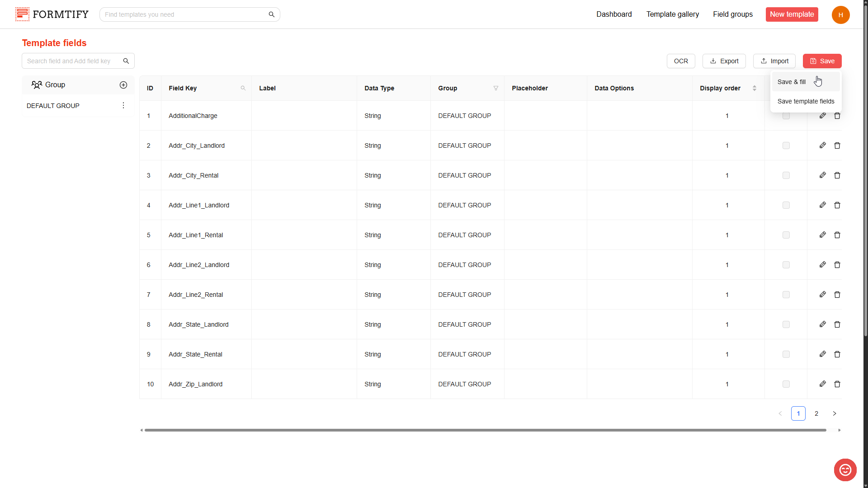Screen dimensions: 868x488
Task: Click the Field Key column search icon
Action: (x=243, y=88)
